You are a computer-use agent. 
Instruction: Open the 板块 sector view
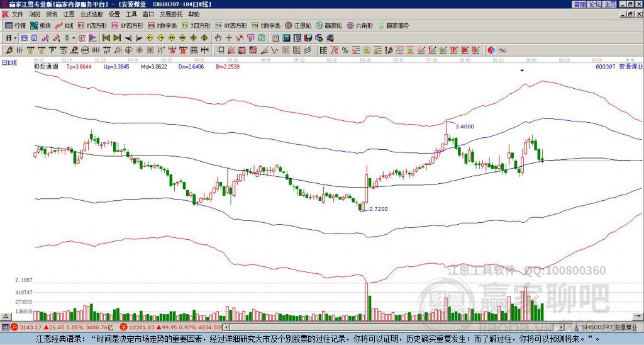pyautogui.click(x=40, y=25)
